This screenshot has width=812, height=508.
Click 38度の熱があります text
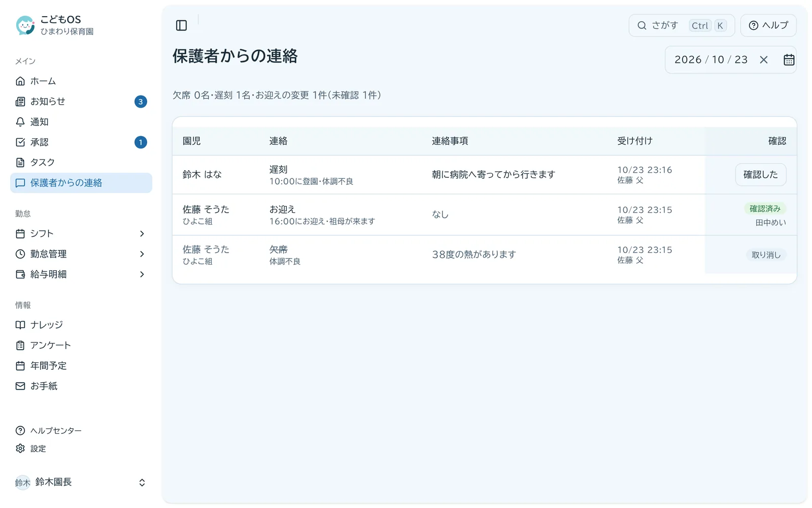[474, 255]
